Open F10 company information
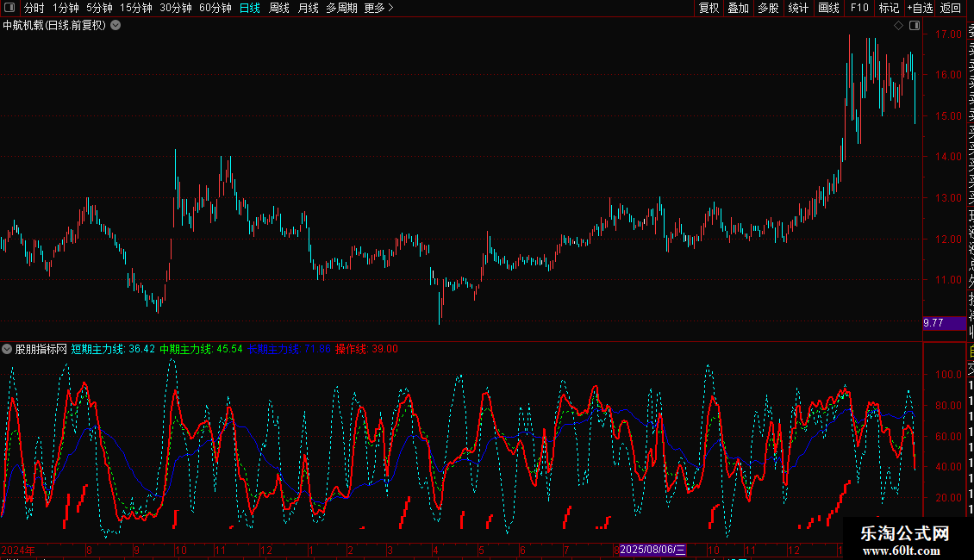The width and height of the screenshot is (974, 560). (x=859, y=8)
